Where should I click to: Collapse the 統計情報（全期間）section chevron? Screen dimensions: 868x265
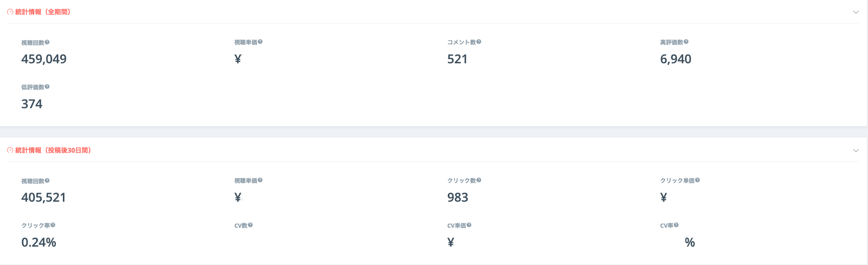(856, 12)
